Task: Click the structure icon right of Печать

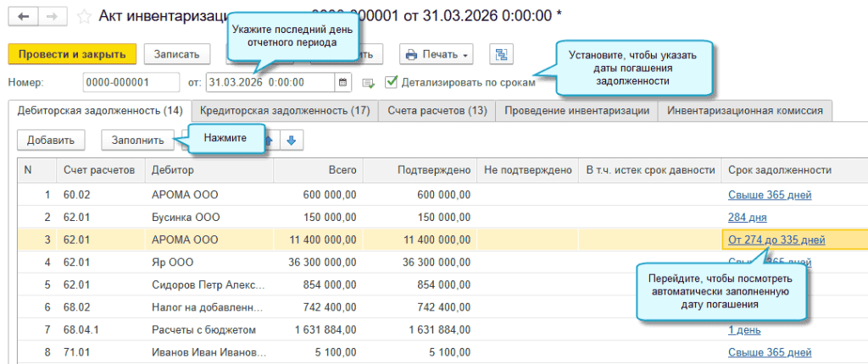Action: (501, 54)
